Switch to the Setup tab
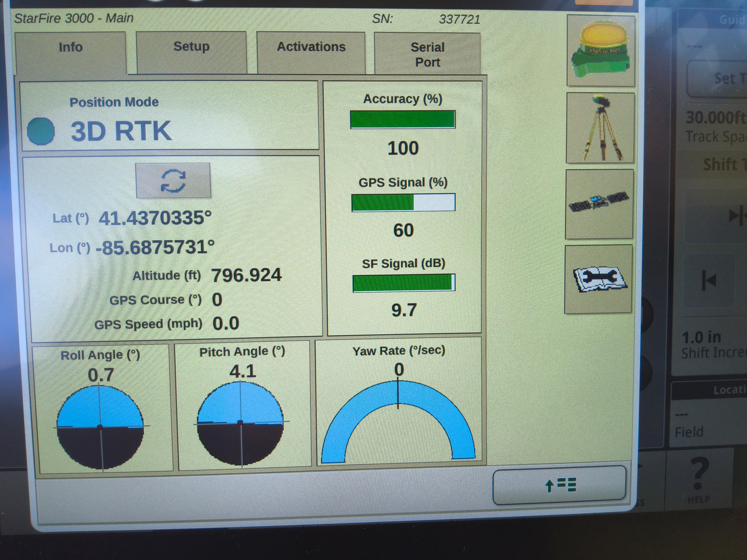 pyautogui.click(x=191, y=52)
